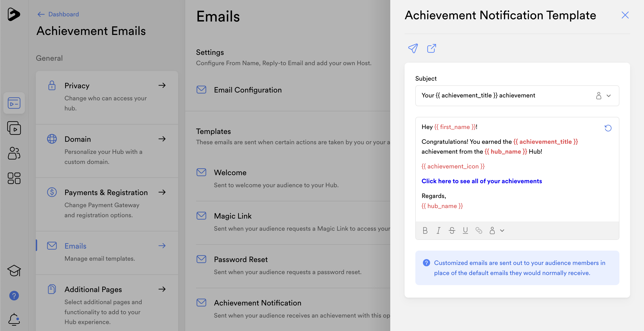The width and height of the screenshot is (644, 331).
Task: Open the graduation cap academy icon in sidebar
Action: click(x=14, y=271)
